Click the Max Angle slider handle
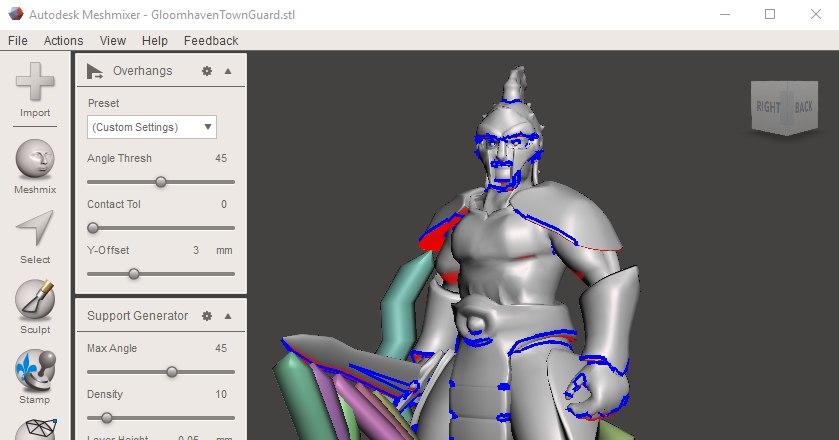839x440 pixels. coord(172,372)
